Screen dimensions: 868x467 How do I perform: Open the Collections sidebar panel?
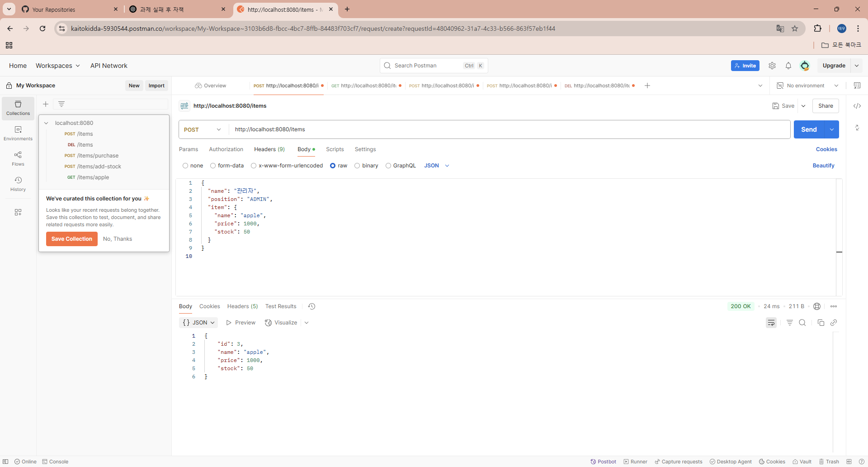click(18, 108)
